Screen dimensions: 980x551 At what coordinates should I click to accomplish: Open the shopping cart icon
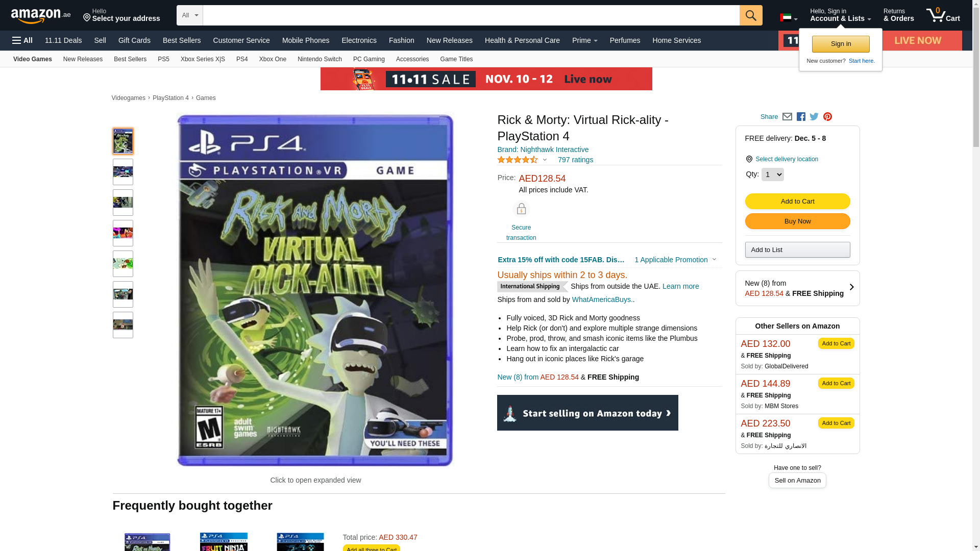[943, 15]
